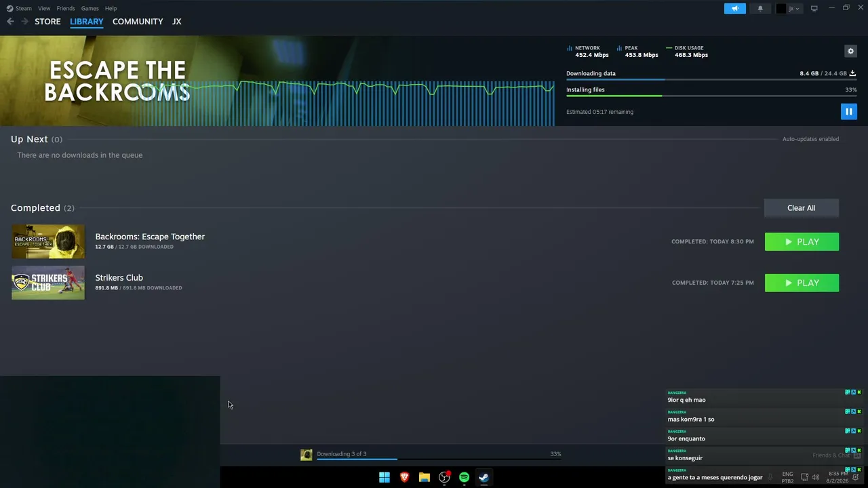Click the Backrooms: Escape Together title
Screen dimensions: 868x488
(x=150, y=237)
